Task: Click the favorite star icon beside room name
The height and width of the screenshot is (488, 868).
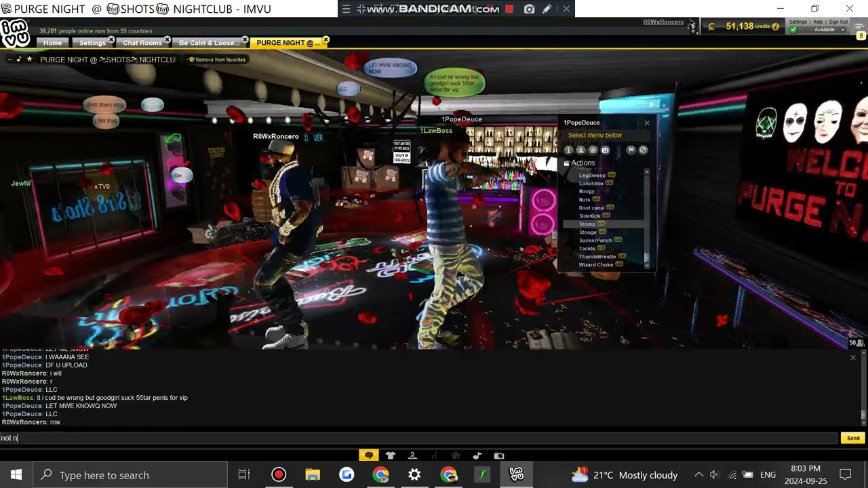Action: pos(29,59)
